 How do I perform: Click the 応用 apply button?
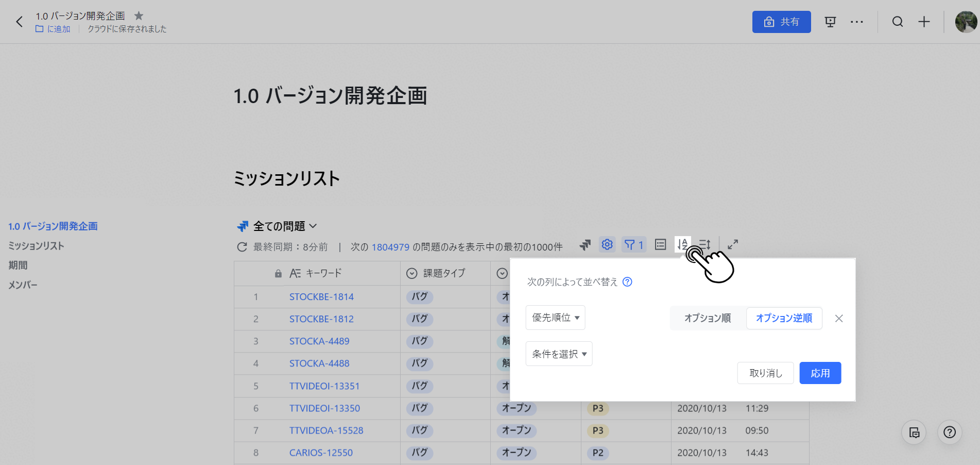[x=820, y=373]
